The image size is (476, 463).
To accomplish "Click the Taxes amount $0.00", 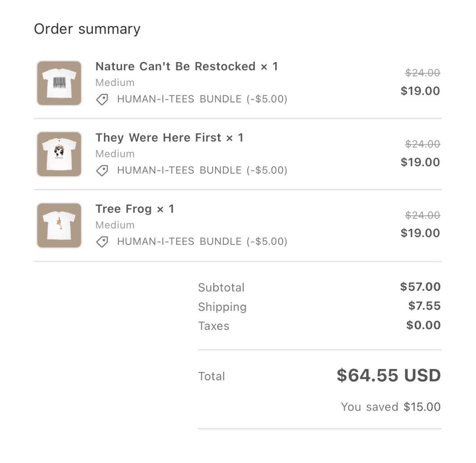I will (x=423, y=325).
